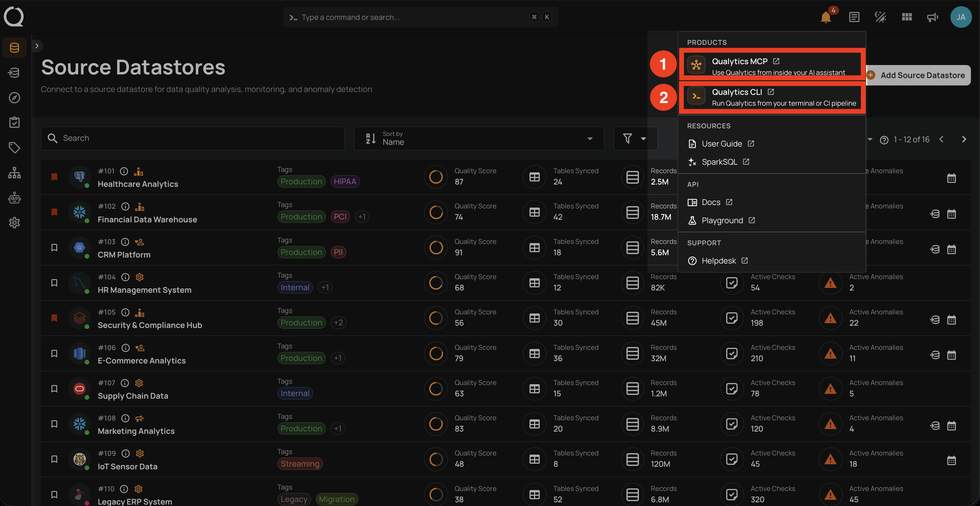The image size is (980, 506).
Task: Go to next page of datastores
Action: coord(964,139)
